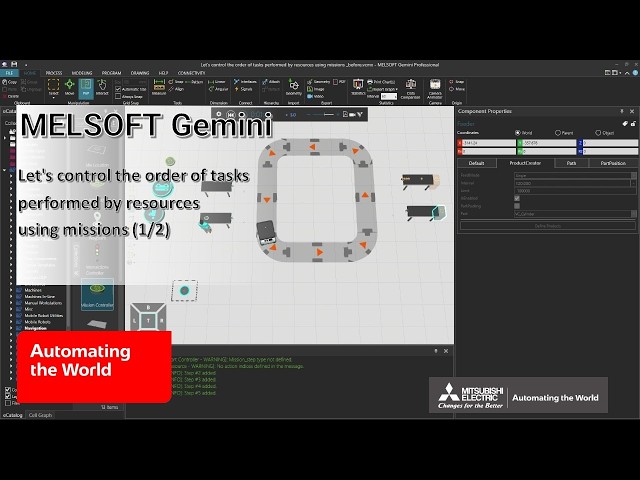The width and height of the screenshot is (640, 480).
Task: Click Copy in Clipboard group
Action: [x=9, y=82]
